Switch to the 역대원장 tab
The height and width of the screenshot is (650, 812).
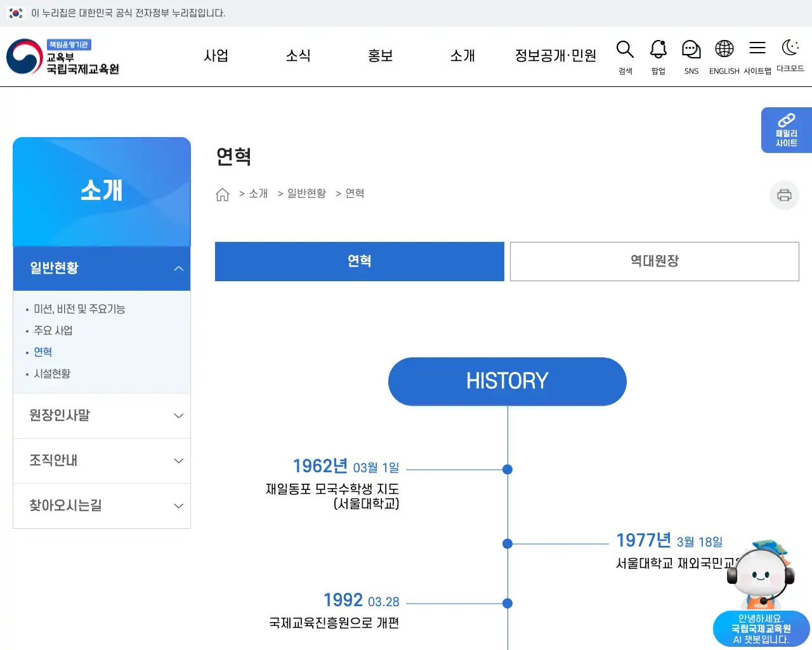[655, 262]
